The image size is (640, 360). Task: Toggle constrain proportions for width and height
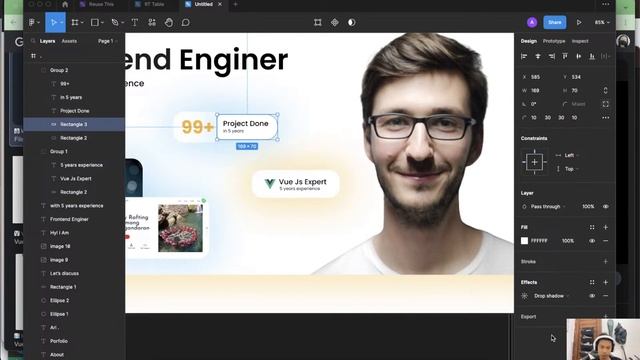(x=605, y=90)
